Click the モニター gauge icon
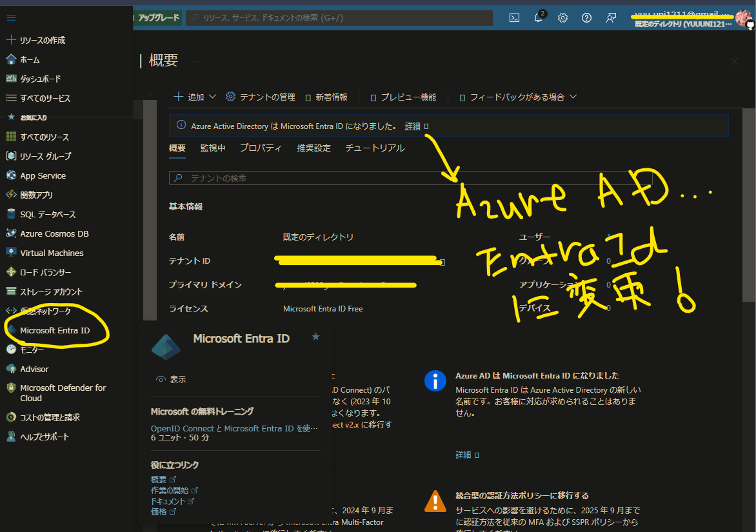The width and height of the screenshot is (756, 532). tap(11, 350)
